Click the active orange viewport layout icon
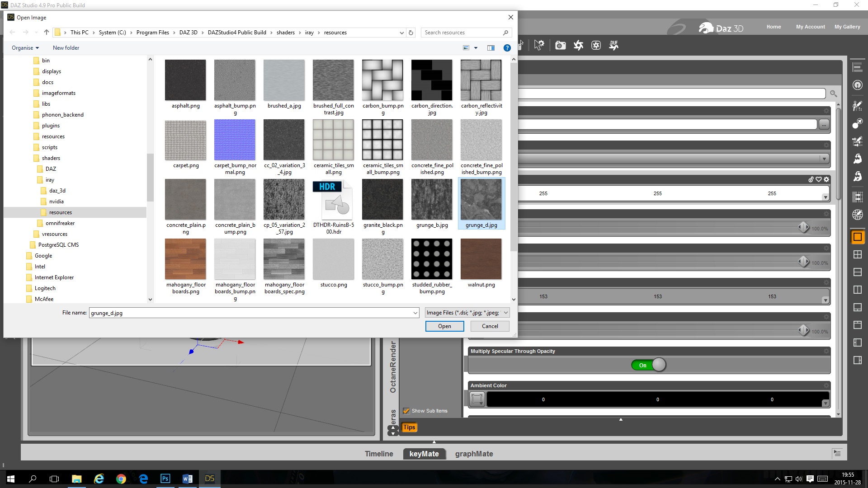 pos(857,237)
